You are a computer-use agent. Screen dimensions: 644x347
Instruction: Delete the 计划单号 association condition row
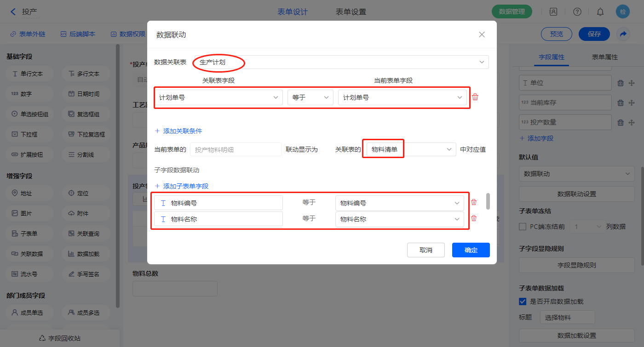(x=475, y=97)
